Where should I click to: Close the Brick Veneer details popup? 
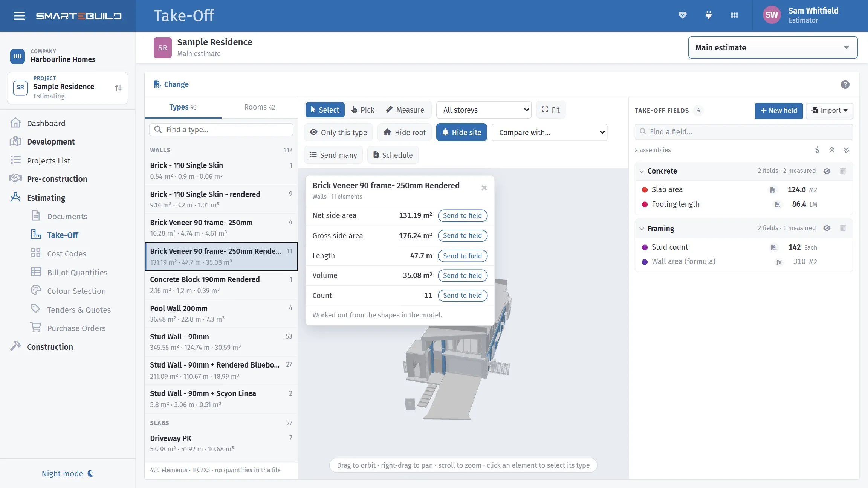484,188
